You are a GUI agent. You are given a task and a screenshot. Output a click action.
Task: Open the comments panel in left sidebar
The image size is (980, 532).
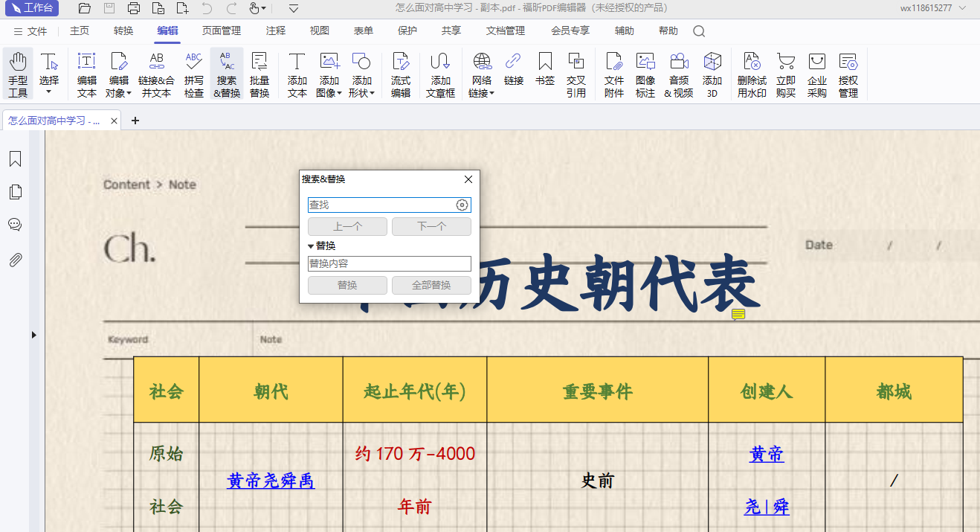point(15,225)
